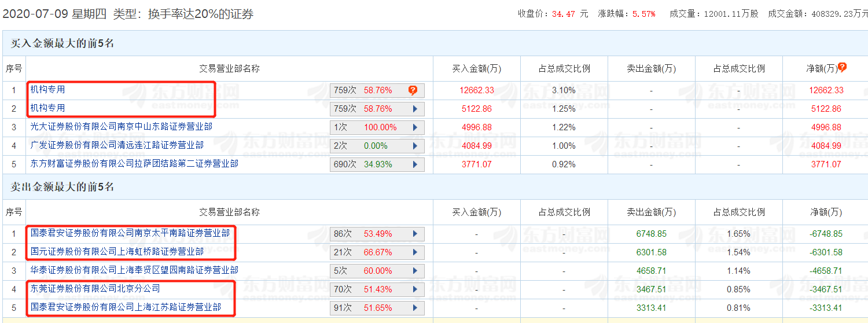
Task: Click the date text 2020-07-09 星期四
Action: click(55, 14)
